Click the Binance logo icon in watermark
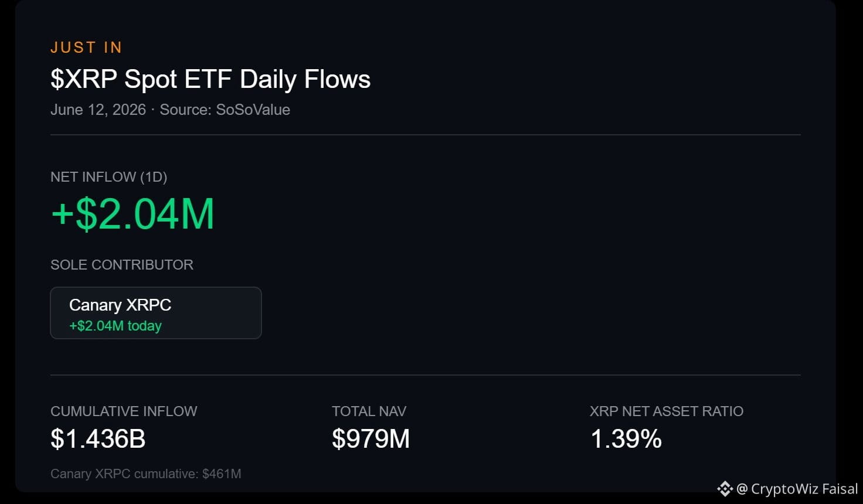863x504 pixels. (x=725, y=489)
